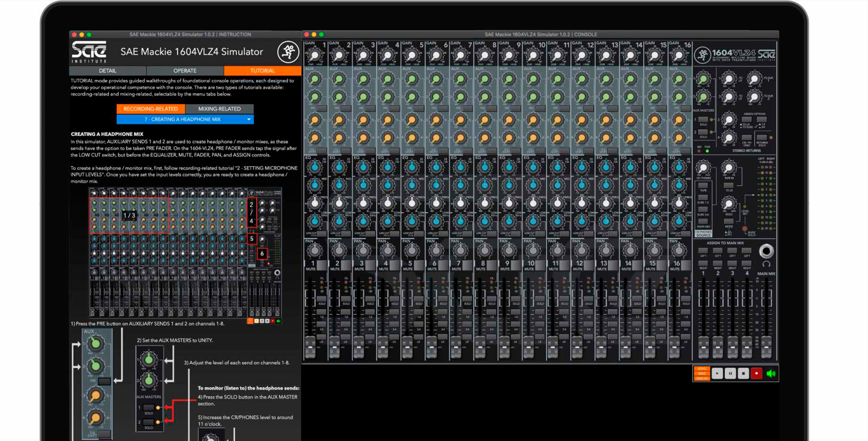Choose the RECORDING-RELATED tutorials tab

[151, 109]
